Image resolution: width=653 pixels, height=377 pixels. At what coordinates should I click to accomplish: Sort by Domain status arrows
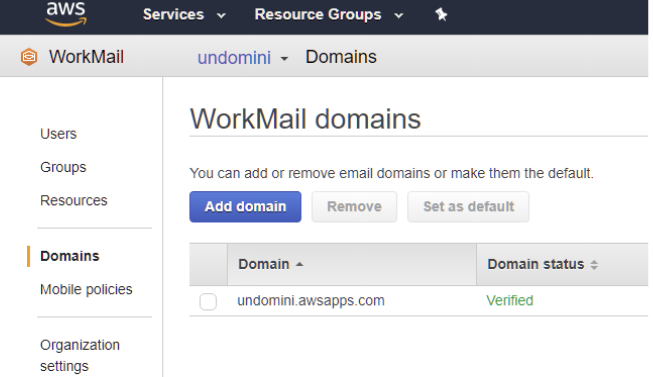(x=594, y=265)
